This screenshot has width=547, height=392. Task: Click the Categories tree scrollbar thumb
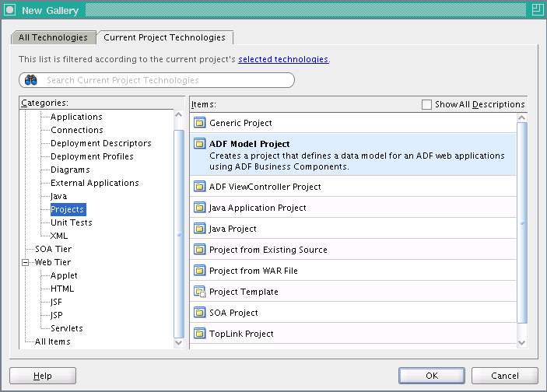pos(179,234)
